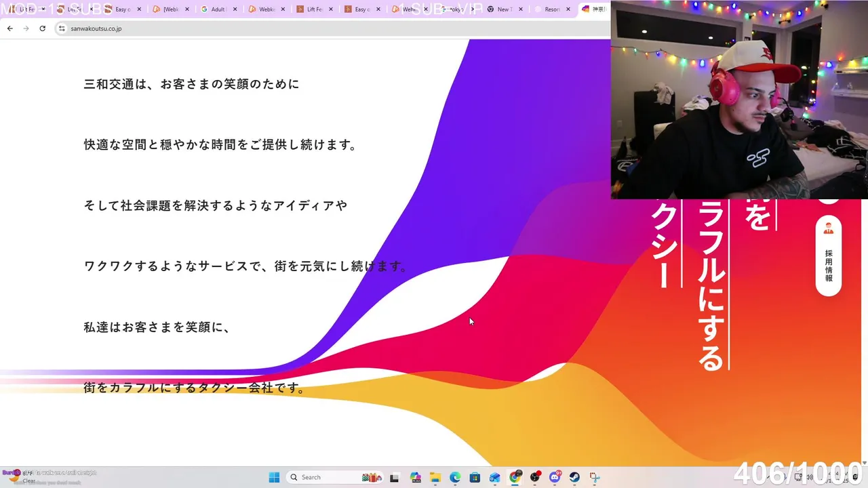
Task: Open Microsoft Store from the taskbar
Action: click(x=475, y=477)
